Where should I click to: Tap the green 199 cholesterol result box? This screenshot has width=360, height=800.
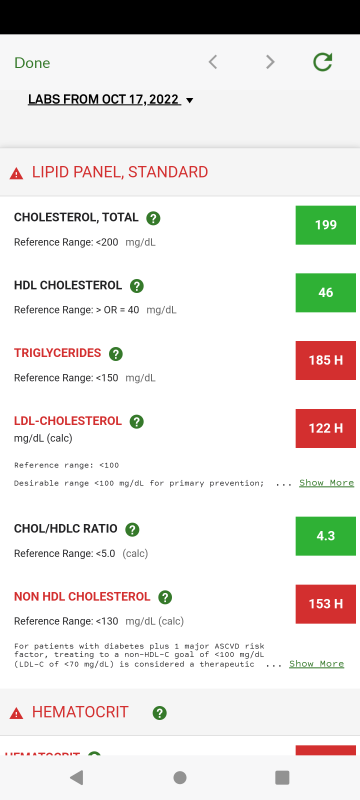(326, 225)
